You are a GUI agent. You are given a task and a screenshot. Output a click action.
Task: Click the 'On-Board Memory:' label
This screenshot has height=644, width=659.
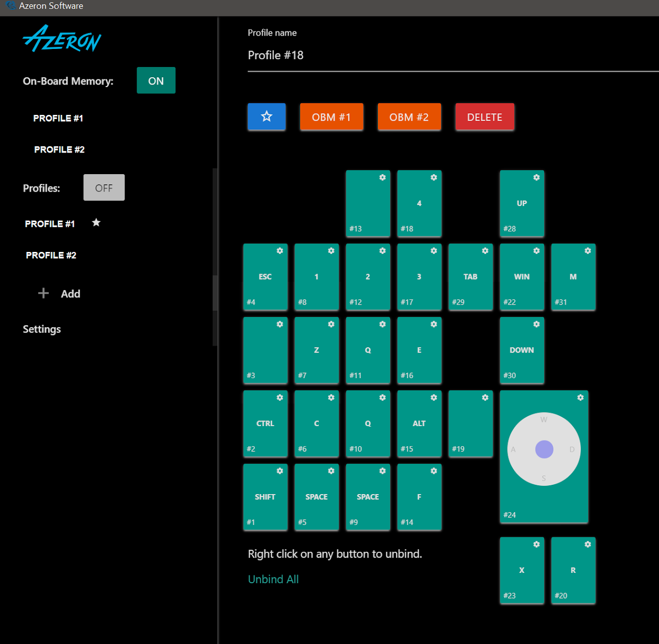coord(68,81)
